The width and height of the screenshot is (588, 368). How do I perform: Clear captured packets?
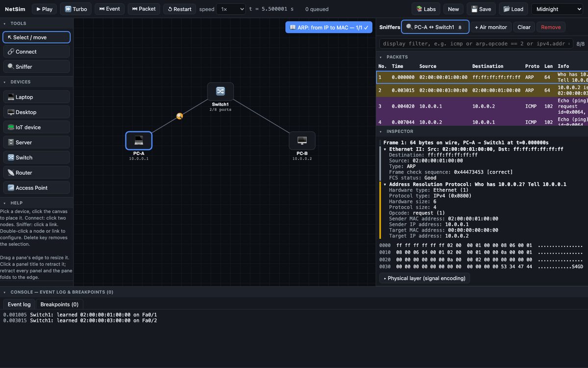coord(524,27)
